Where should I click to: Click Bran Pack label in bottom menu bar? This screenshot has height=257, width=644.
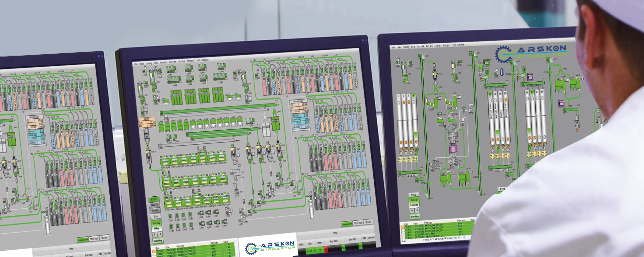point(353,239)
